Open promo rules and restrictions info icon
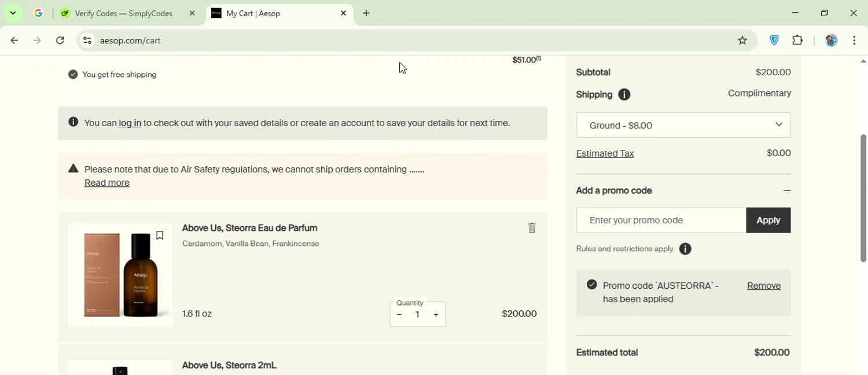 685,249
